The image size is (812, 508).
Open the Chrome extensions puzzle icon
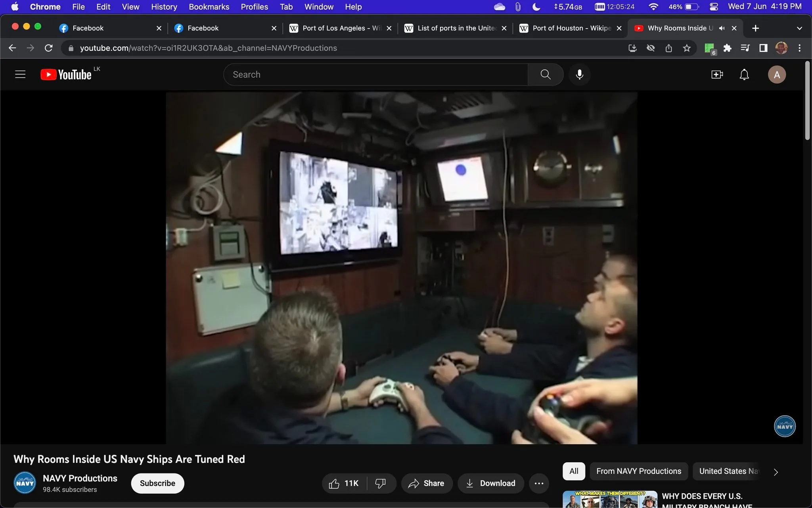coord(727,48)
